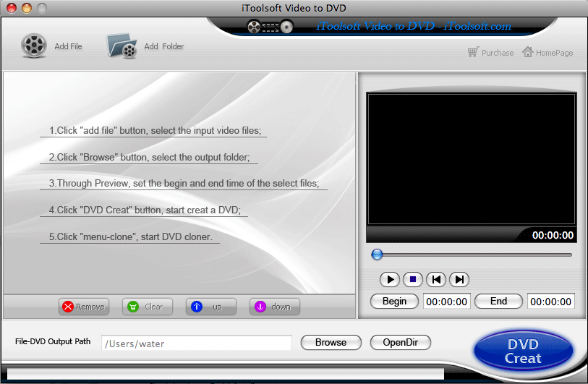Browse for an output folder
The image size is (588, 384).
tap(331, 343)
